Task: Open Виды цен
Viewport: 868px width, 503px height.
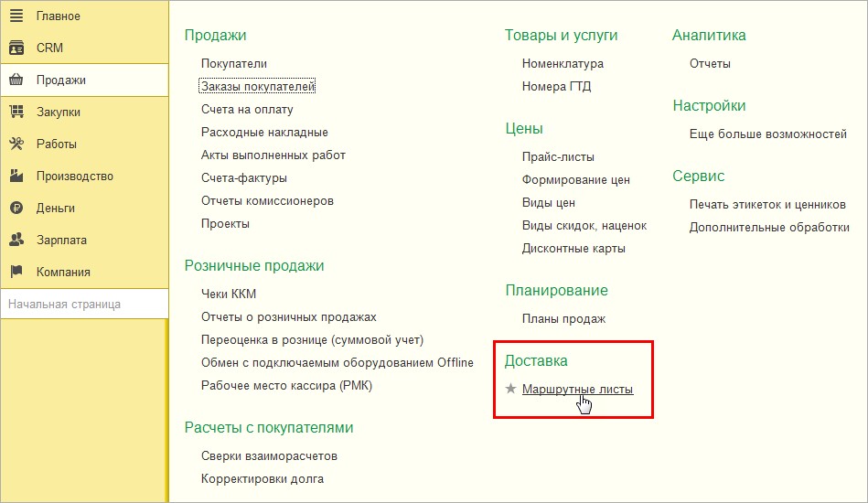Action: pos(549,203)
